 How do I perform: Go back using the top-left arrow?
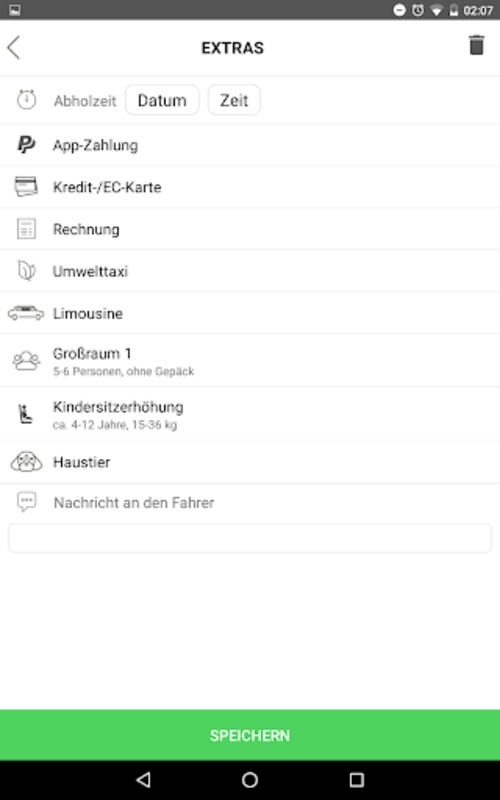[14, 47]
